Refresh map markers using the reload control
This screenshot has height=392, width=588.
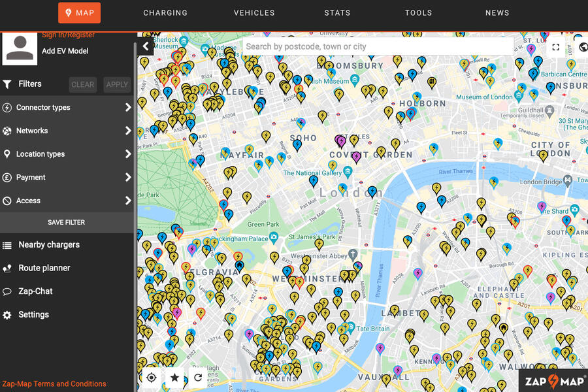pyautogui.click(x=198, y=378)
